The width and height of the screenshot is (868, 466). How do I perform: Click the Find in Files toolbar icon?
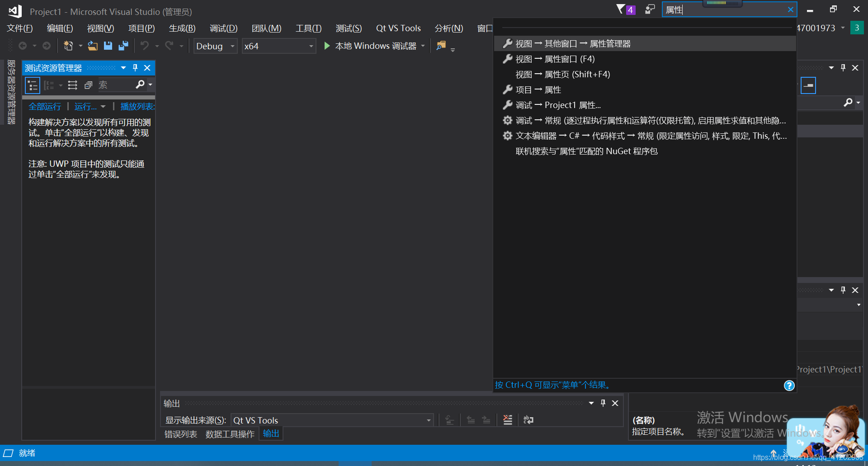[x=441, y=46]
